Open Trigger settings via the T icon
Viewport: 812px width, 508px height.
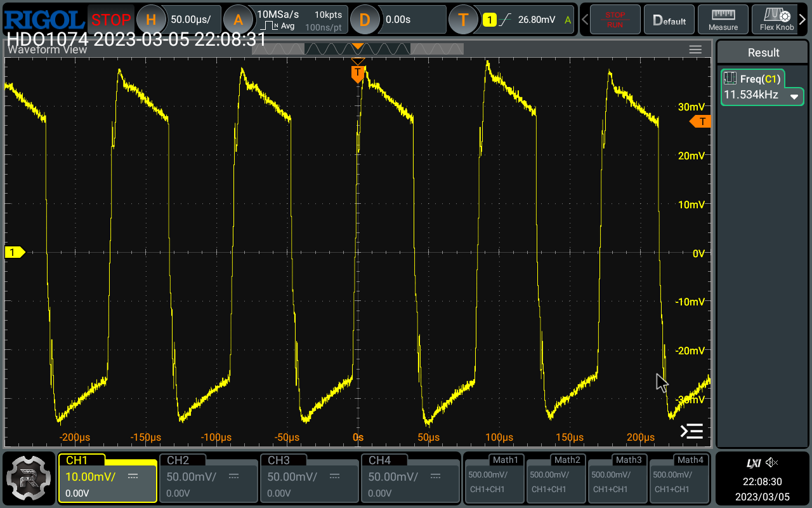[463, 20]
